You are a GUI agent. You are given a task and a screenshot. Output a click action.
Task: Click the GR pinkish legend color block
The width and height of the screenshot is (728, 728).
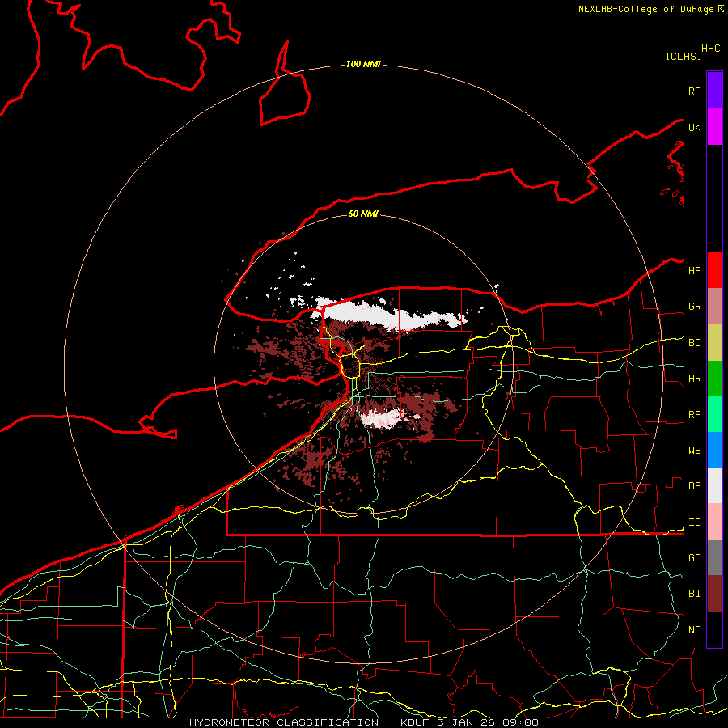pyautogui.click(x=714, y=307)
